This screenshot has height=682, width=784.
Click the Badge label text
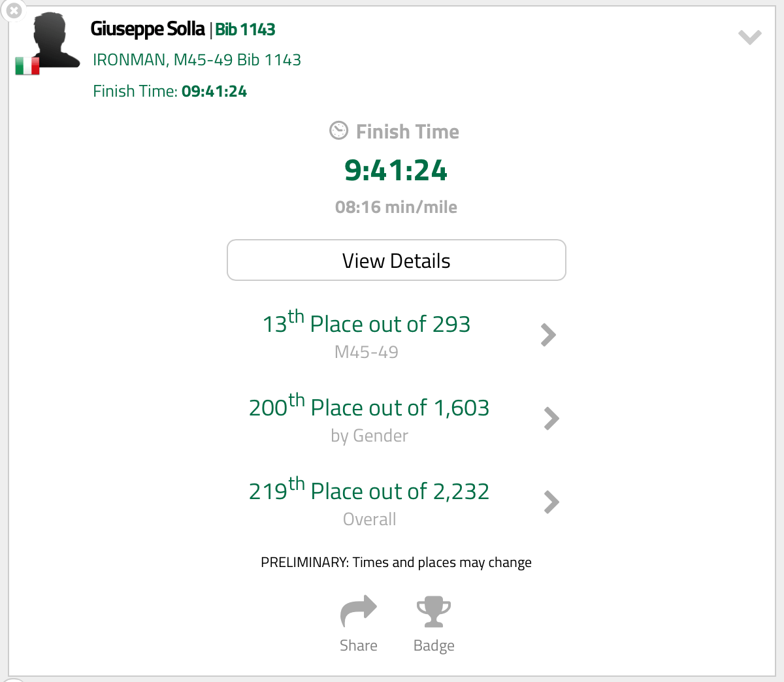(434, 645)
